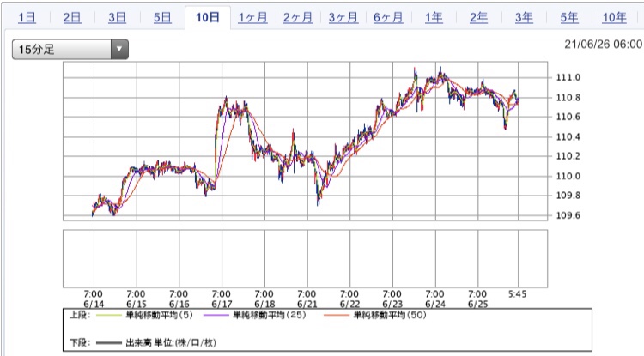Screen dimensions: 644x356
Task: Click the 110.8 price axis label
Action: [568, 98]
